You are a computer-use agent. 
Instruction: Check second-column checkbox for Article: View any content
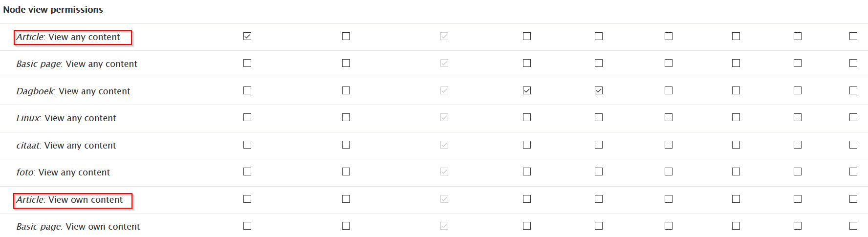[346, 36]
